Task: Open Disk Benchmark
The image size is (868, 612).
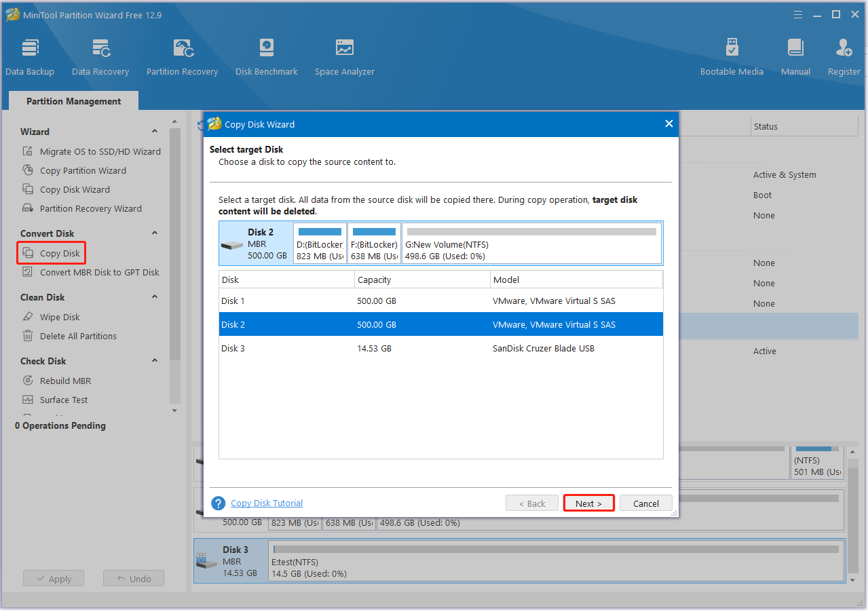Action: 266,57
